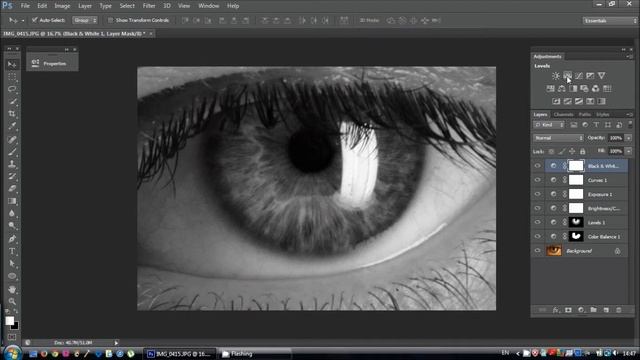Toggle the Auto-Select checkbox
This screenshot has height=360, width=640.
click(x=35, y=20)
